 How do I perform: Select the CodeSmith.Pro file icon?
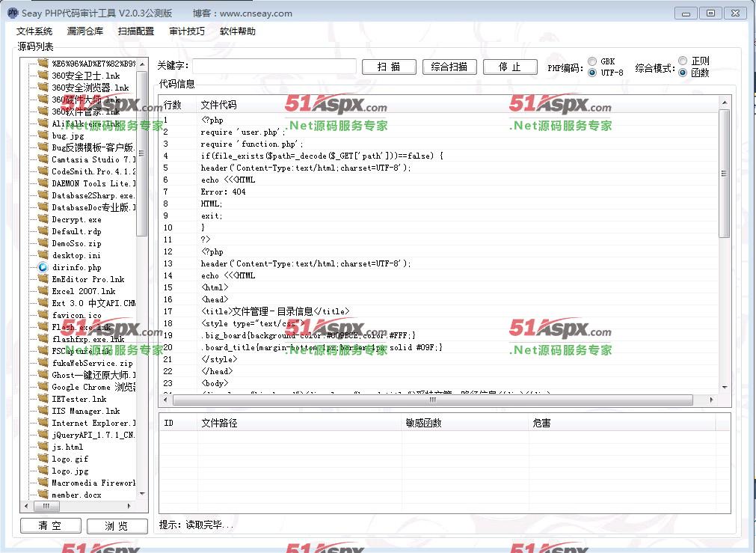(x=43, y=171)
